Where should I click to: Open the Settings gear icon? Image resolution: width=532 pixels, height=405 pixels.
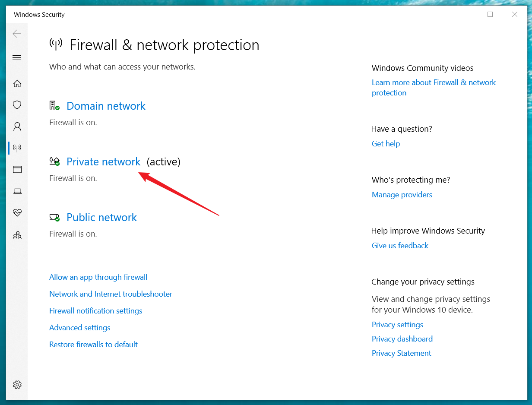17,385
